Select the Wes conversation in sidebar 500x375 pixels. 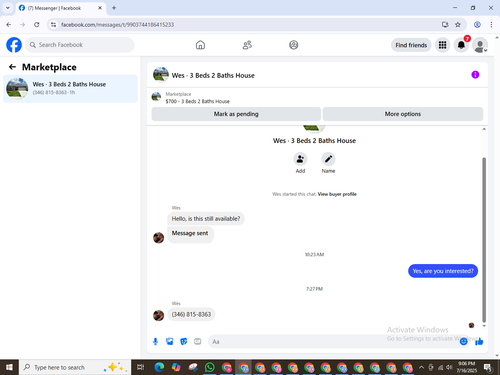[70, 88]
